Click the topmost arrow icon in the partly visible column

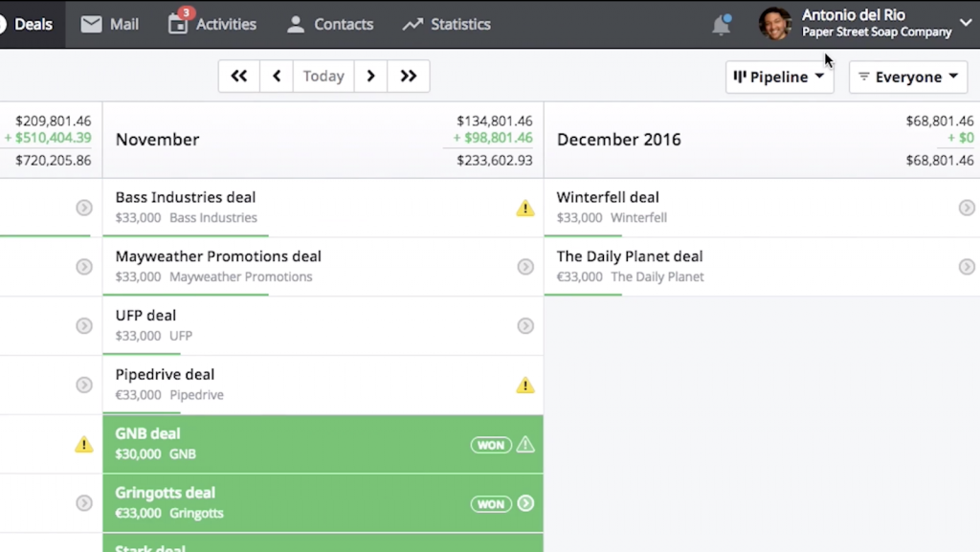(84, 208)
